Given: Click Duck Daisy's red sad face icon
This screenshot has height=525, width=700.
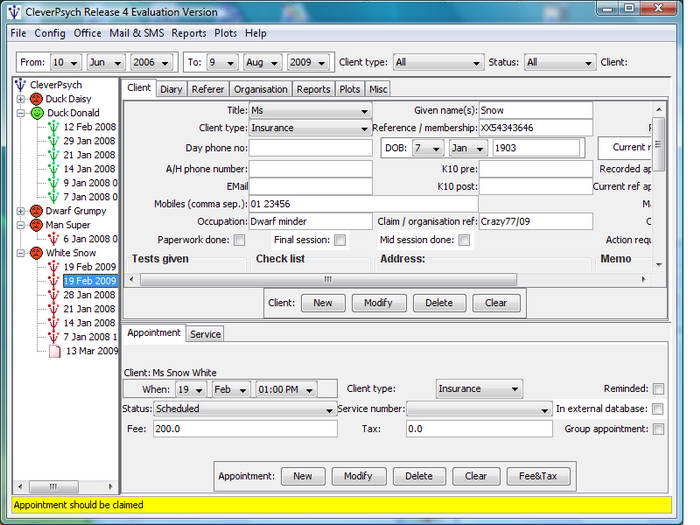Looking at the screenshot, I should point(36,99).
